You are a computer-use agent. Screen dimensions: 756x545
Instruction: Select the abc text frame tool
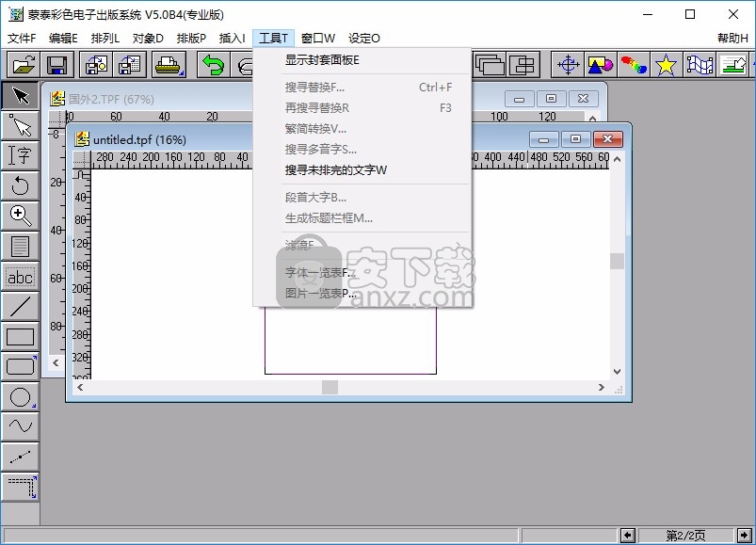point(21,276)
